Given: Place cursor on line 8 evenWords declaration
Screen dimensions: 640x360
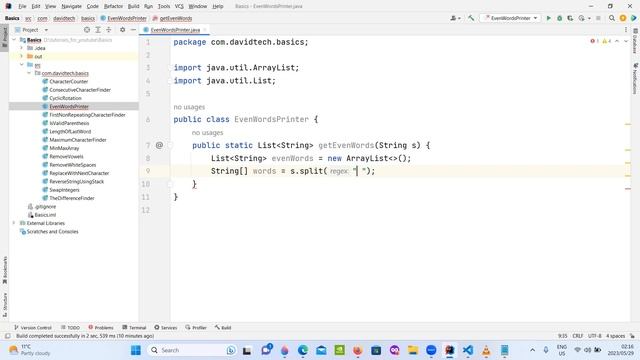Looking at the screenshot, I should [292, 158].
